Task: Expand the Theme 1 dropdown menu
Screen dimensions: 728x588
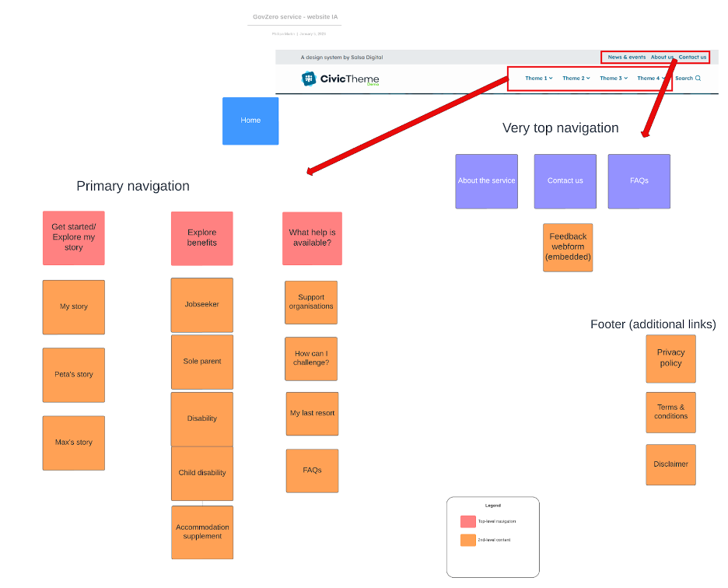Action: point(538,79)
